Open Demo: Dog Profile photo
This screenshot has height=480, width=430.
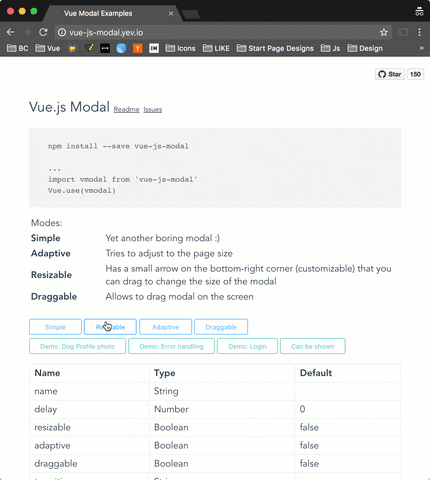coord(77,346)
